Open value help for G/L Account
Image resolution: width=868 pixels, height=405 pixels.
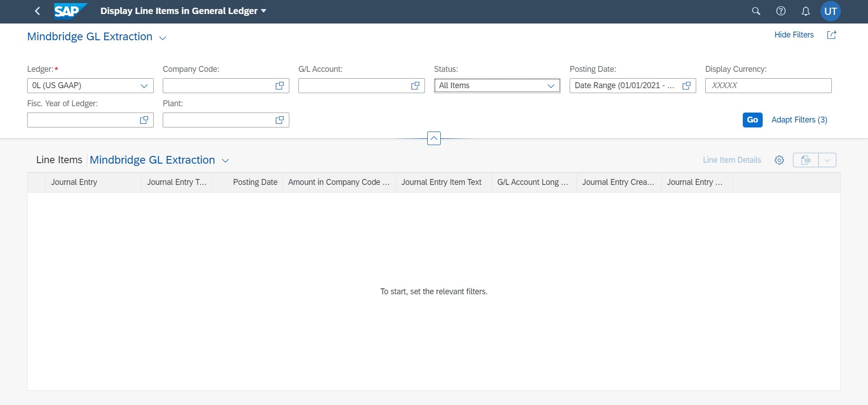click(415, 85)
